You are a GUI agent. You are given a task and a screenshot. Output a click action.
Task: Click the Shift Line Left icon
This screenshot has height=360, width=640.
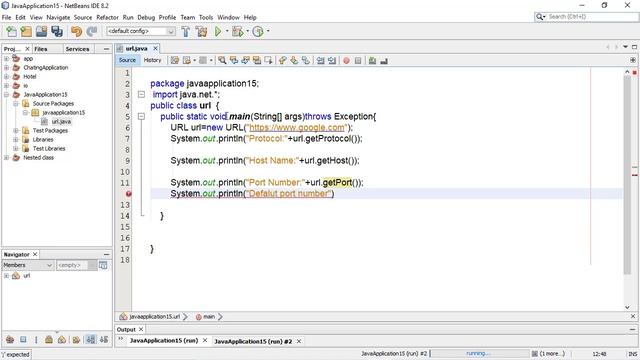click(x=320, y=60)
